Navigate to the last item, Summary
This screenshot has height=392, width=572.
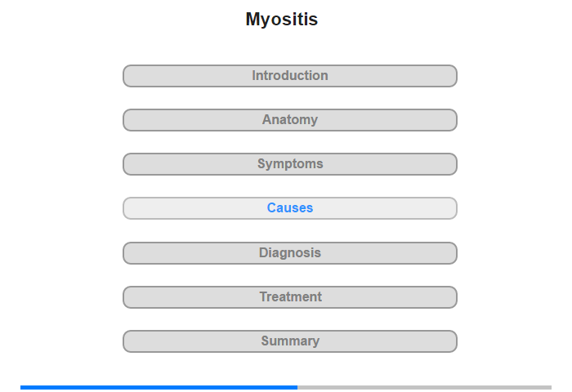point(290,341)
